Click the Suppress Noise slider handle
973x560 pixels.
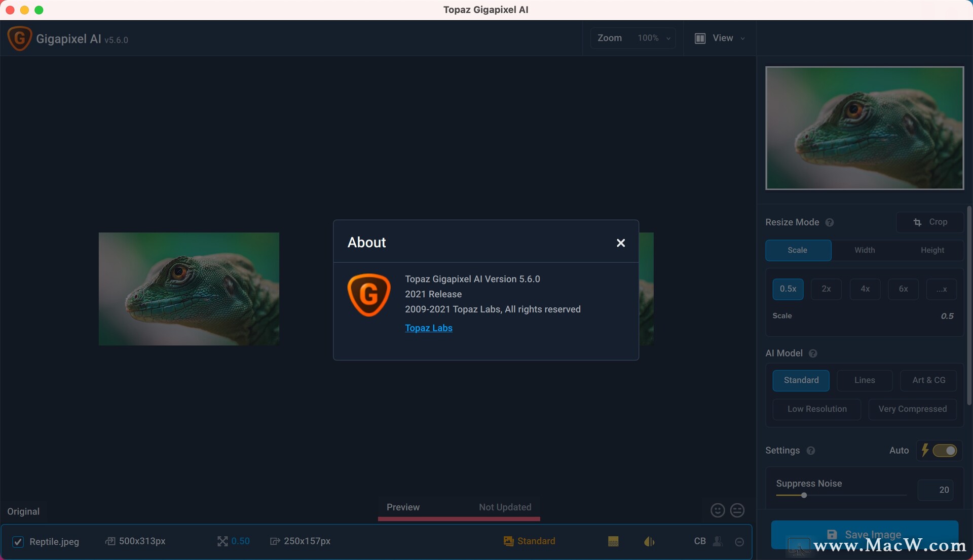pos(804,495)
